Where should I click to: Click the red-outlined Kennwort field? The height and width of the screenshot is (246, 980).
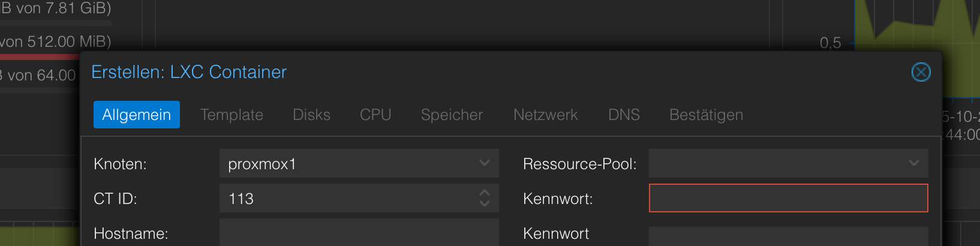(788, 199)
